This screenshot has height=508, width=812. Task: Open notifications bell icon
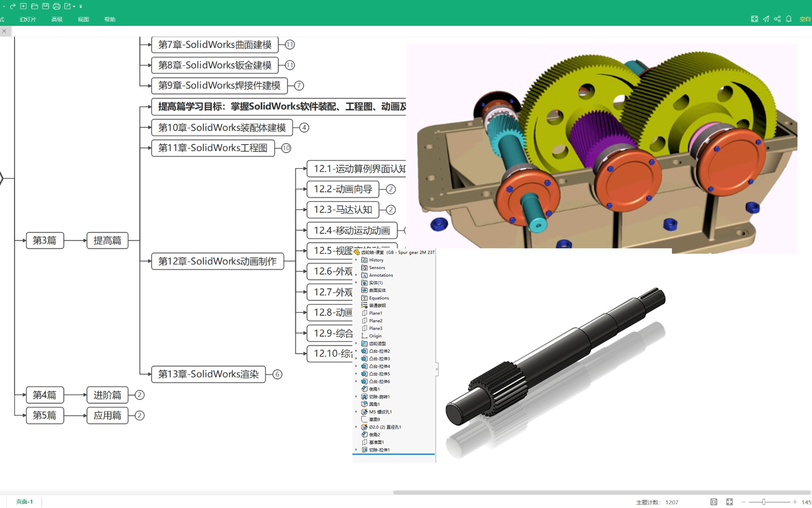pos(788,19)
